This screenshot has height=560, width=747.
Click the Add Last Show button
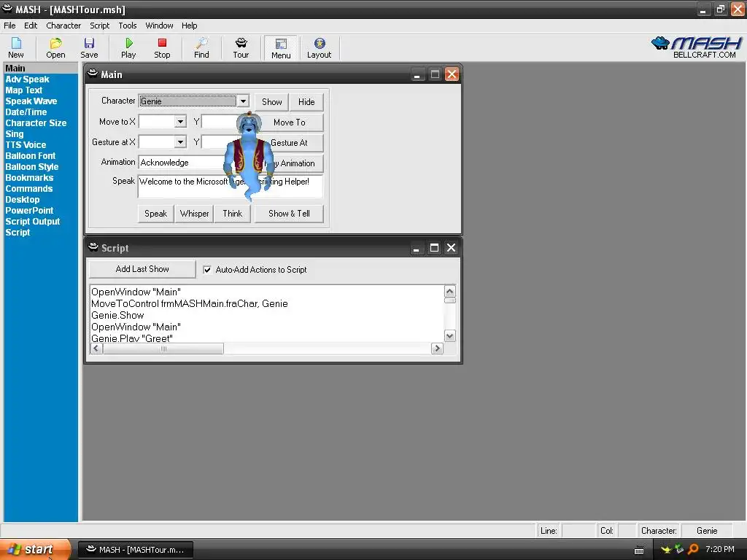[142, 269]
